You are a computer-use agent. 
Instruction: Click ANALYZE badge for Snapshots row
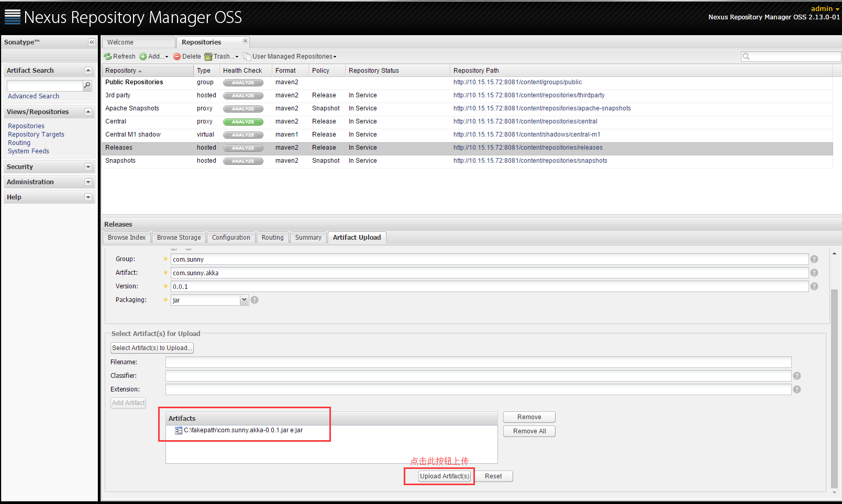pyautogui.click(x=243, y=161)
